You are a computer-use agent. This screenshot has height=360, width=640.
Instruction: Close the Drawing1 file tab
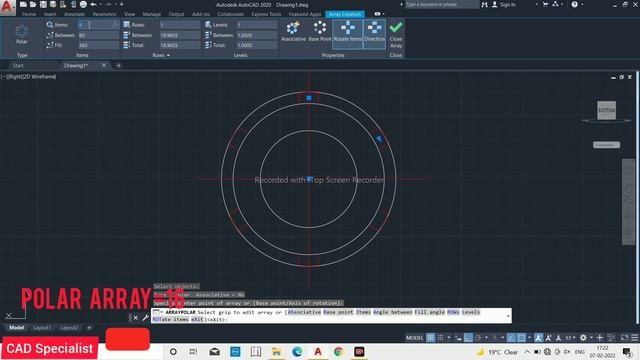pos(104,65)
